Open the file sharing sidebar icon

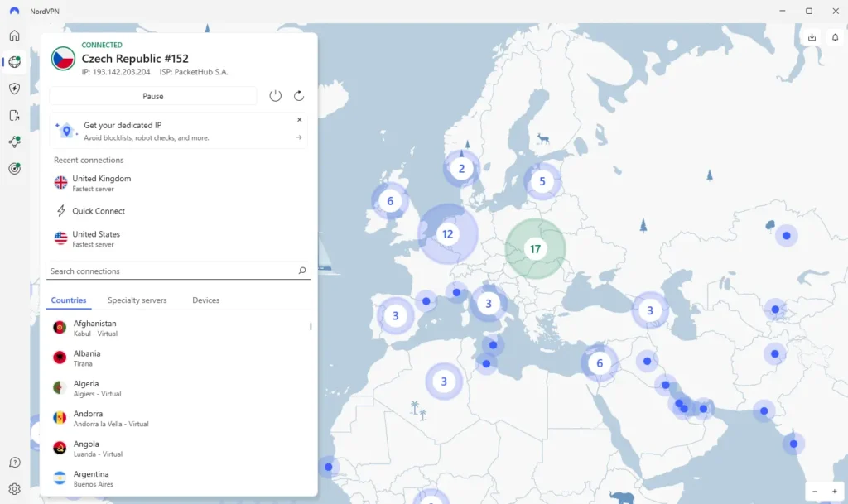pos(14,116)
